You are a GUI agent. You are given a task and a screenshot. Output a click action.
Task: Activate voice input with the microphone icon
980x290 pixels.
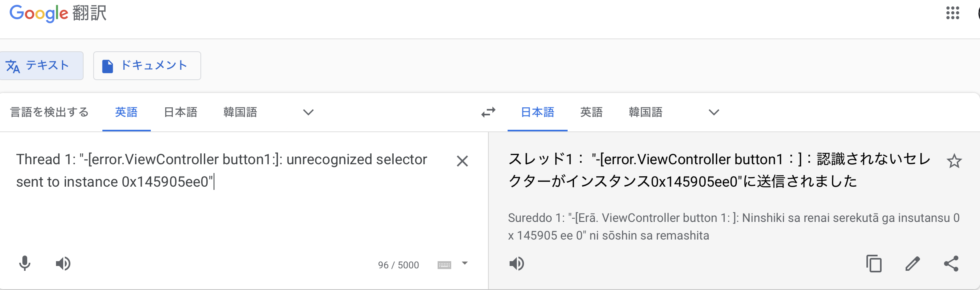(25, 264)
